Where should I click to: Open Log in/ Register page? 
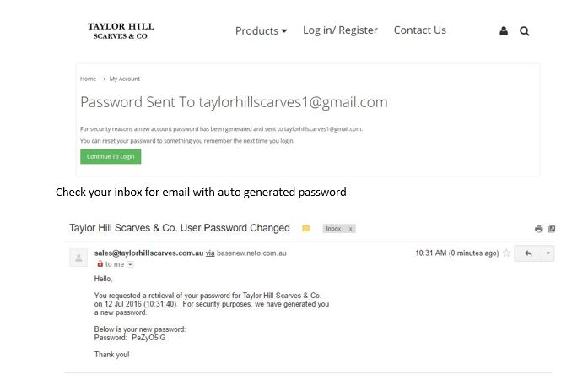click(x=340, y=30)
